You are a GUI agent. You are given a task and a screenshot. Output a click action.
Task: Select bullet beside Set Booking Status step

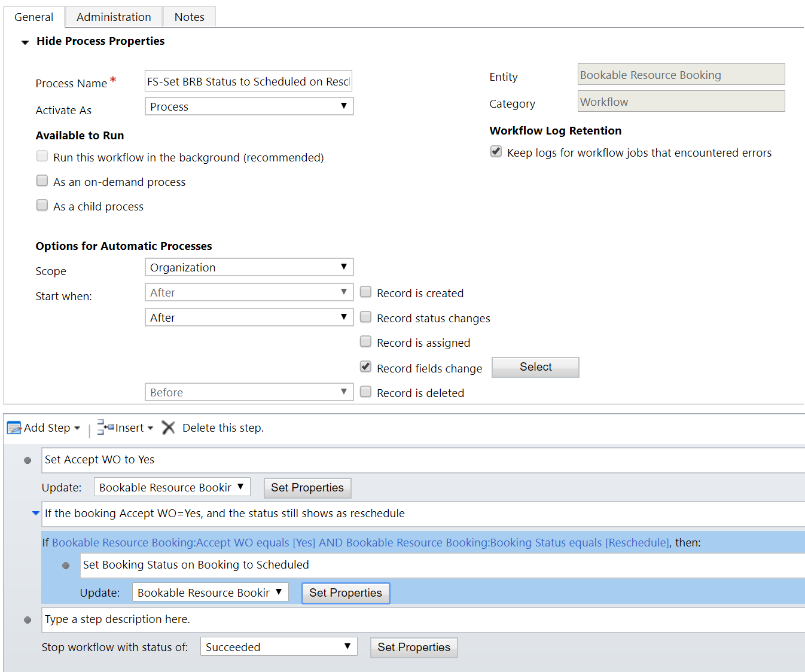click(x=66, y=566)
